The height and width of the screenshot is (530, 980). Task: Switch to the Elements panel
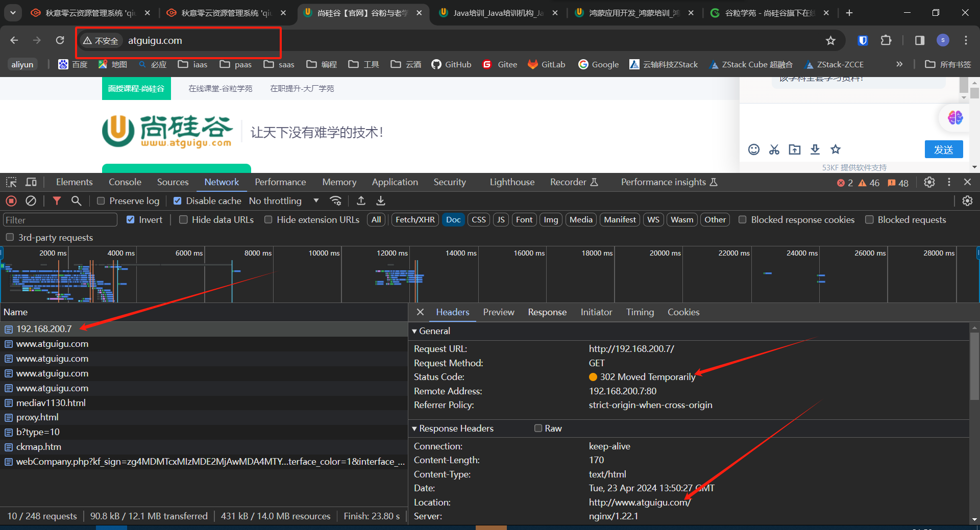tap(75, 182)
